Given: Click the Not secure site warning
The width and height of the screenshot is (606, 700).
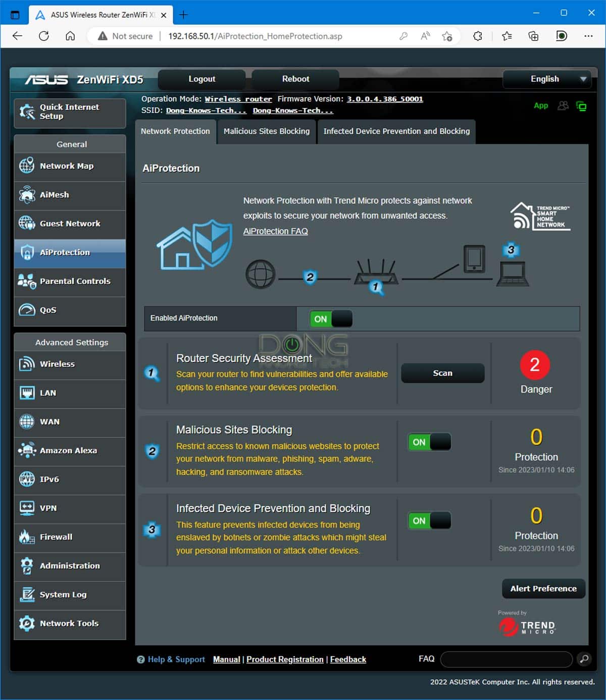Looking at the screenshot, I should (125, 36).
